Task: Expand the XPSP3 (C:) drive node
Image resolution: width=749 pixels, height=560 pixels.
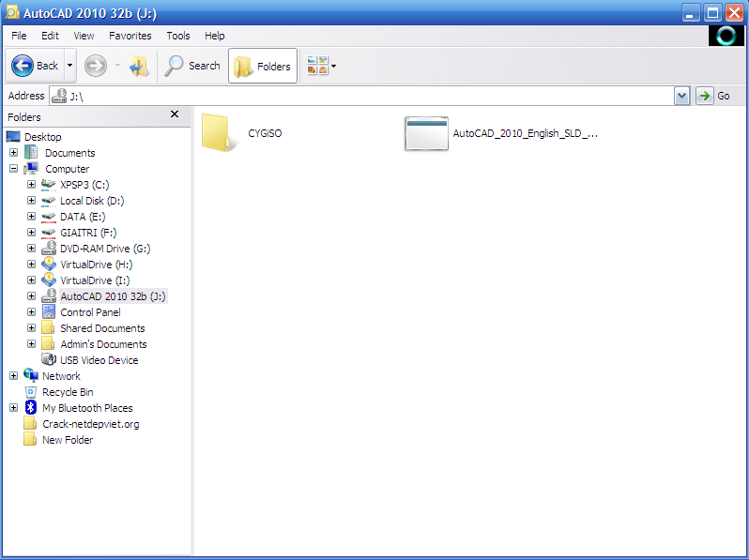Action: point(31,184)
